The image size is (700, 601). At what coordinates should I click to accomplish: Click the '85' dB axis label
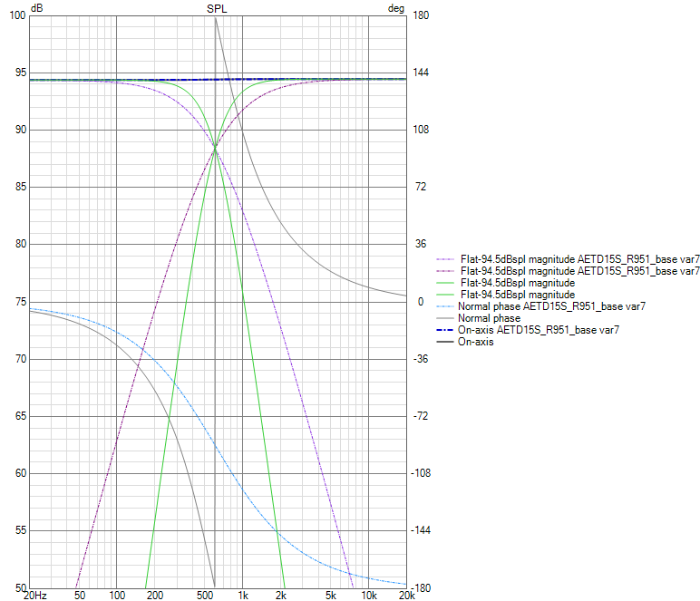point(21,187)
